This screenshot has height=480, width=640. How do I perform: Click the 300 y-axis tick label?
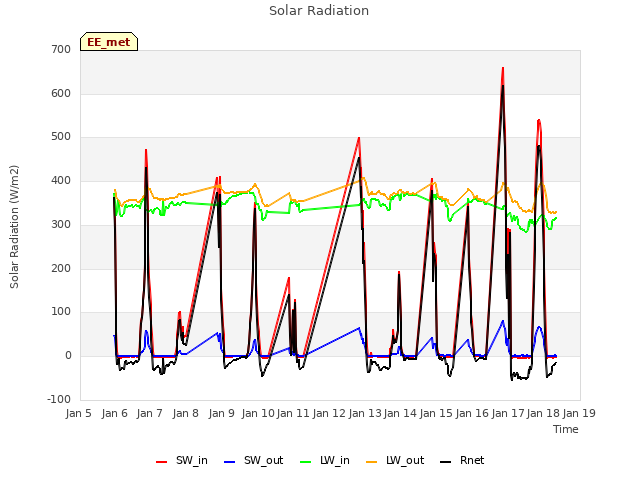click(x=61, y=224)
